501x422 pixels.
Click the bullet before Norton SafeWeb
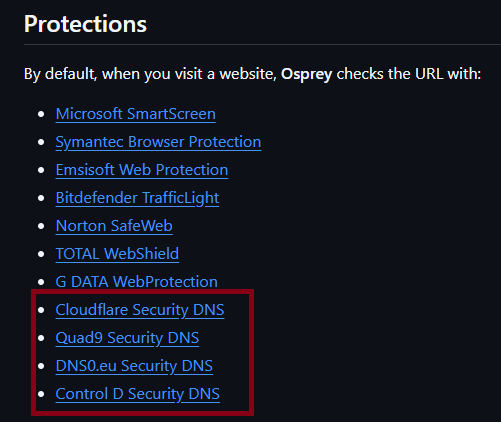click(x=41, y=226)
